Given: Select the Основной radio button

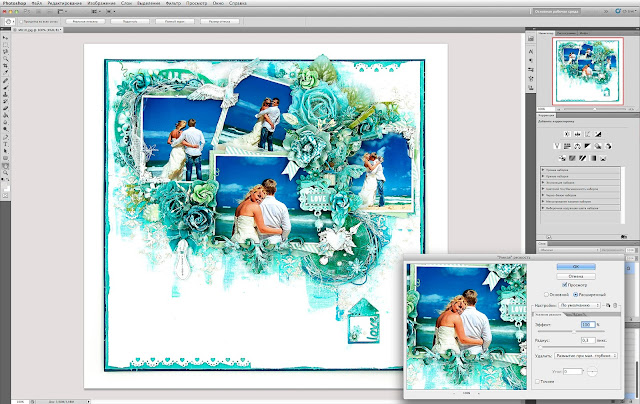Looking at the screenshot, I should click(546, 294).
